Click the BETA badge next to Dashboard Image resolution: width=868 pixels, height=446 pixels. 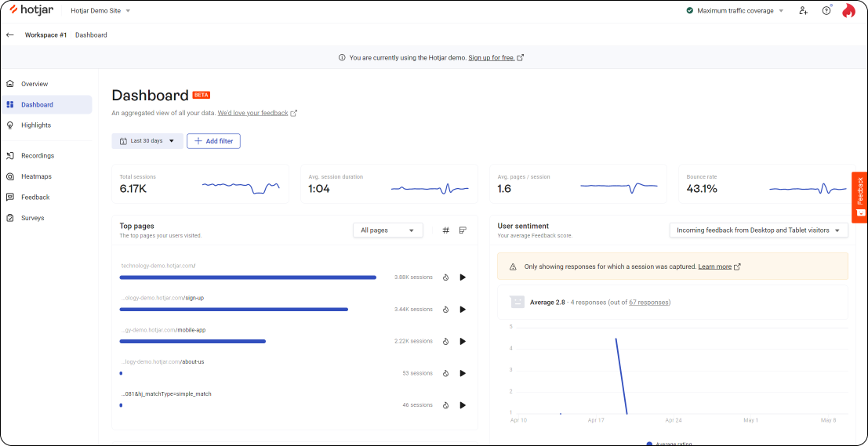(x=201, y=95)
